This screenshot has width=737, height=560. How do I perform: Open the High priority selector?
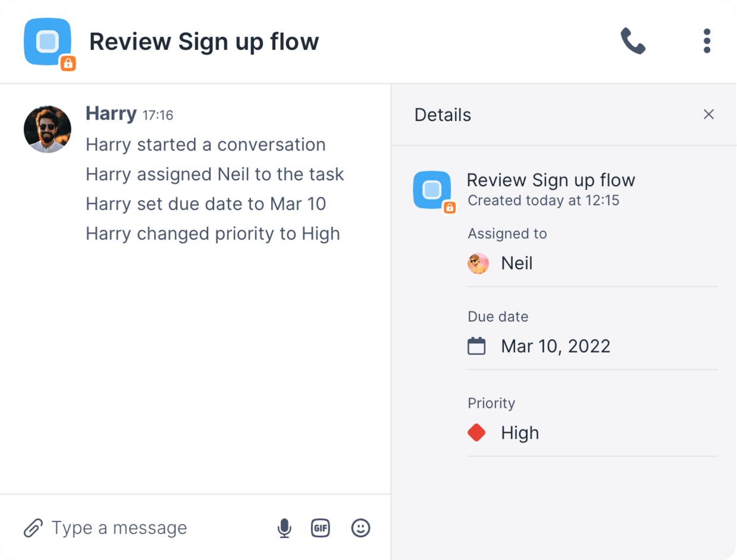520,432
